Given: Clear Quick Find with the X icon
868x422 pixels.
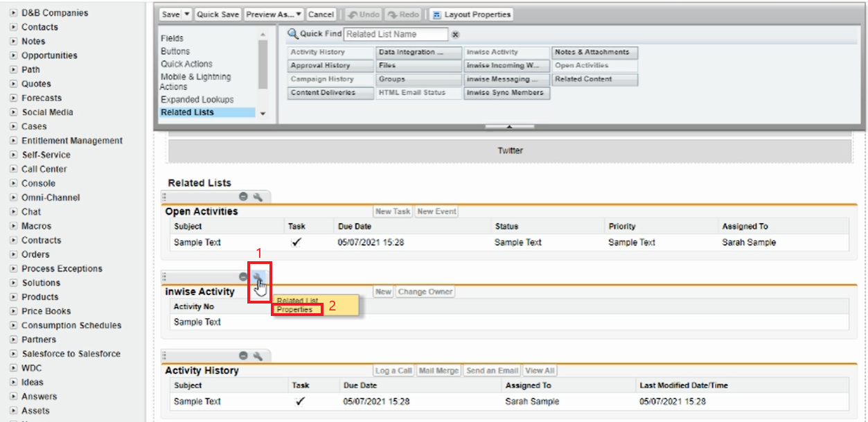Looking at the screenshot, I should point(455,35).
